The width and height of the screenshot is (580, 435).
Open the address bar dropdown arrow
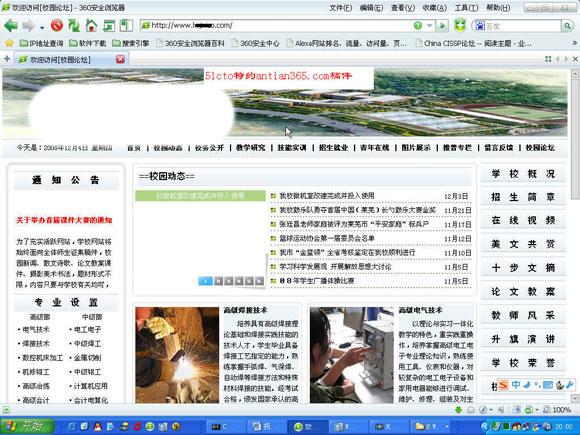click(x=429, y=26)
